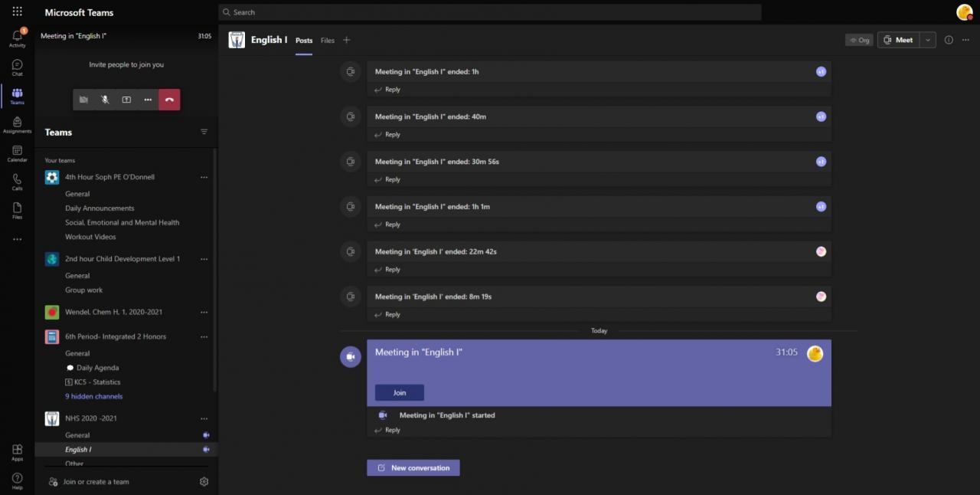Click English I team avatar in header
This screenshot has height=495, width=980.
pos(237,40)
